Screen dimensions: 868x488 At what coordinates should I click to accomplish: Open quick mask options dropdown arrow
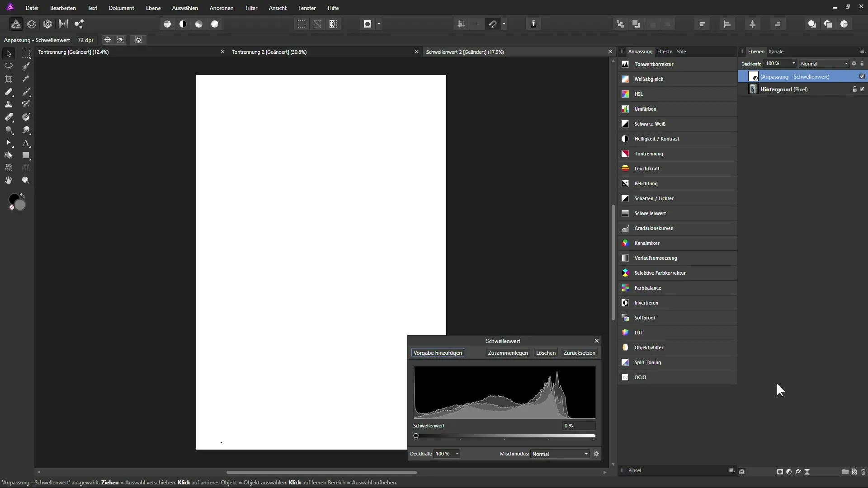[379, 24]
